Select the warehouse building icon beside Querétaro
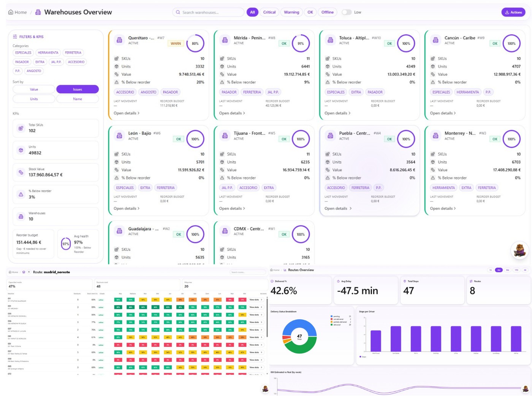 [x=119, y=40]
